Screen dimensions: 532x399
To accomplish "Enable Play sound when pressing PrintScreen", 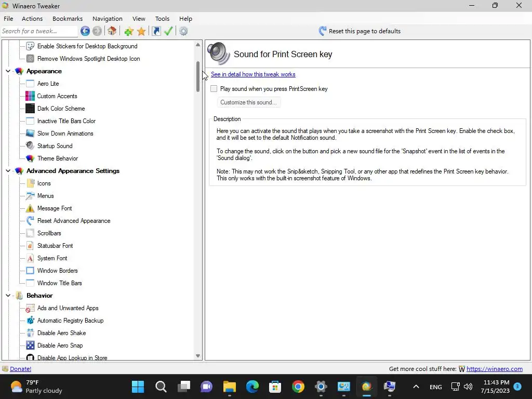I will (x=214, y=89).
